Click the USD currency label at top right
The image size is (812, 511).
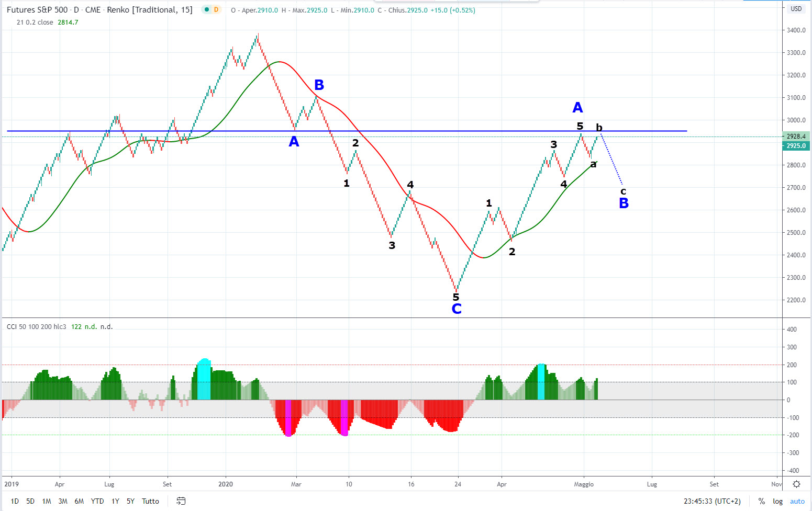[796, 8]
